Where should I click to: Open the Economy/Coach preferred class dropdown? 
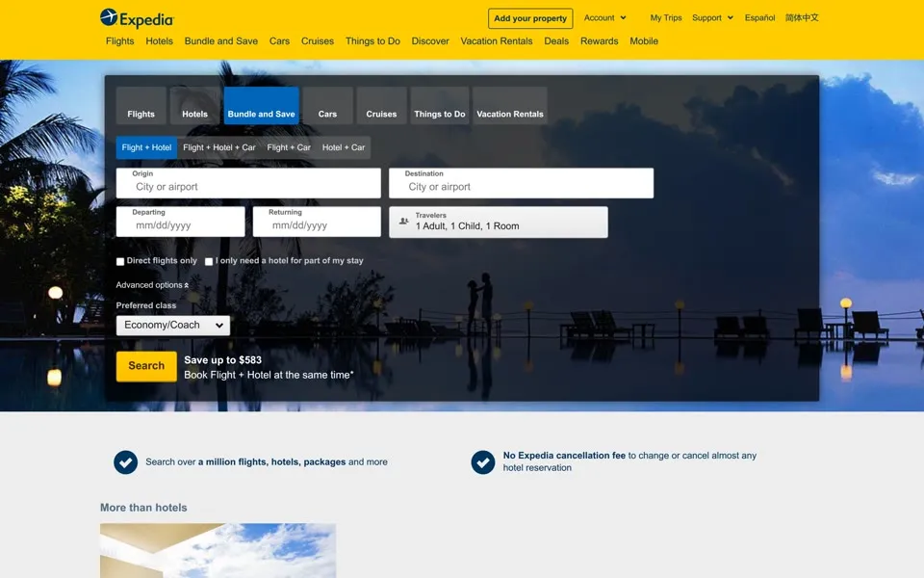172,325
